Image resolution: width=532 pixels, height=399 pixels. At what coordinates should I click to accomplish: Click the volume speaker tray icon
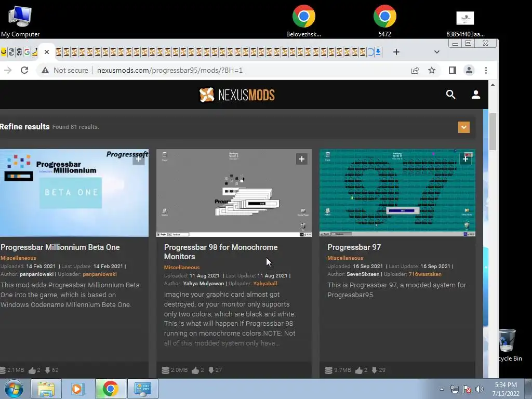(x=480, y=389)
